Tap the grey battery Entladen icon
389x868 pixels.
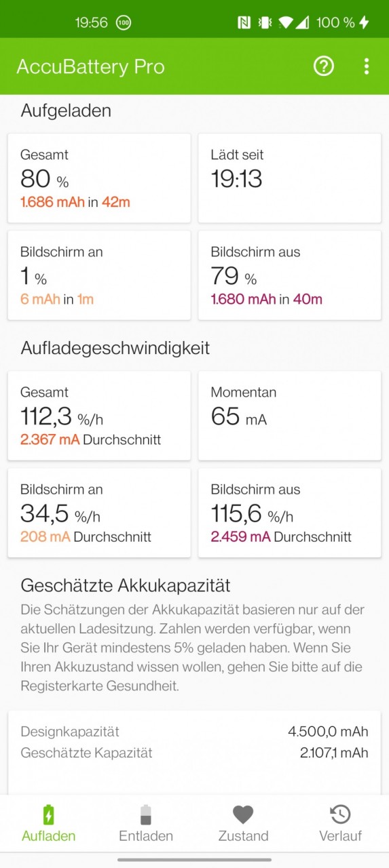tap(146, 814)
